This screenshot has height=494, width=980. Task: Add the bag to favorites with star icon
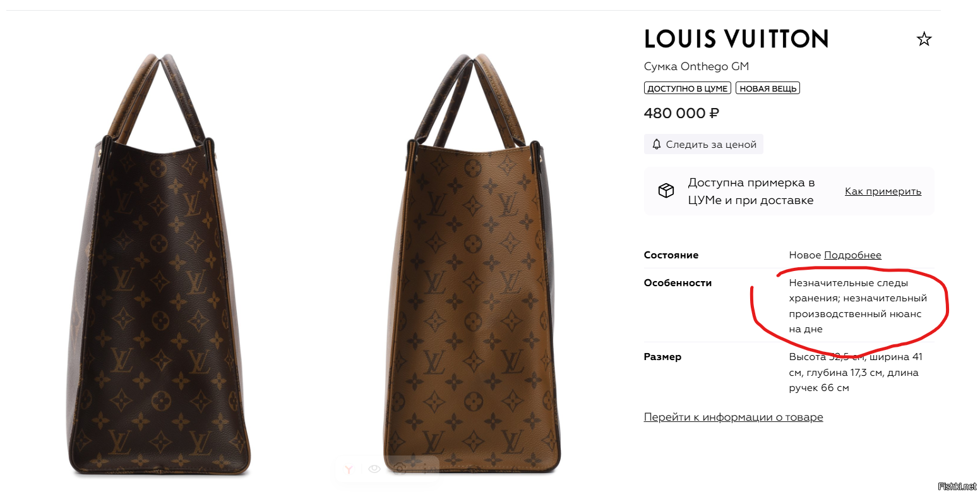(924, 40)
